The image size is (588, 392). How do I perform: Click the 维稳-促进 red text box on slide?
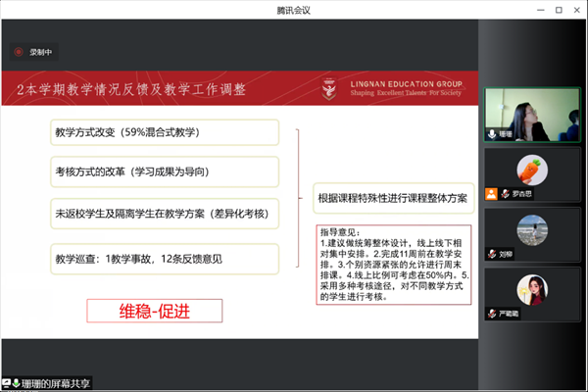(155, 311)
